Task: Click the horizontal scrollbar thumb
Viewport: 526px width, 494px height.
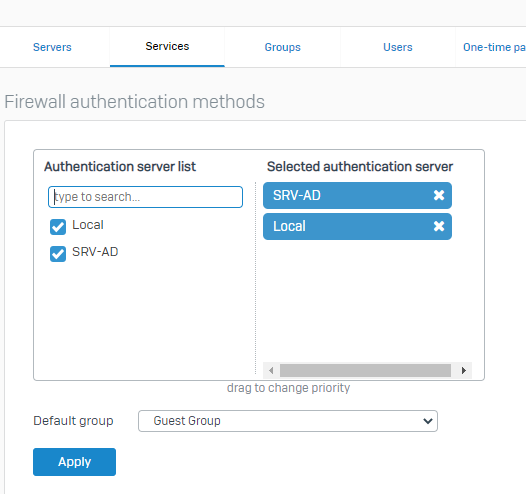Action: coord(365,371)
